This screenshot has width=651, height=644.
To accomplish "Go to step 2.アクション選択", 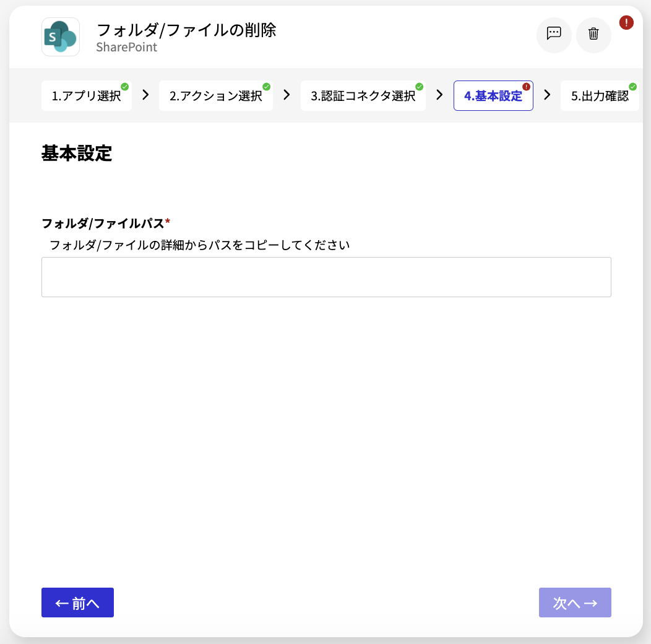I will tap(216, 95).
